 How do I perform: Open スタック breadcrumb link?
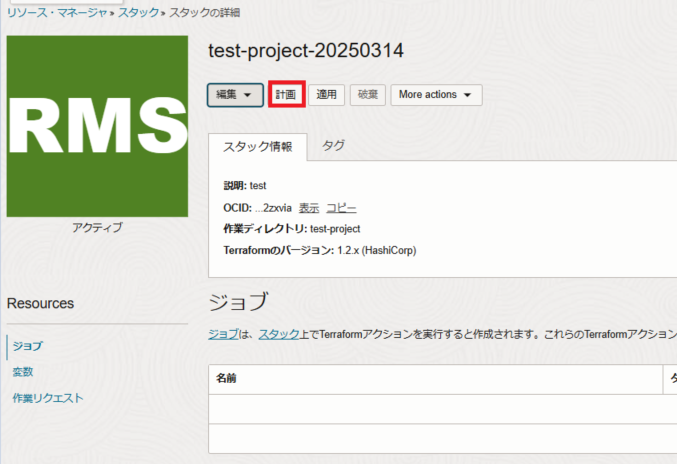click(x=139, y=13)
